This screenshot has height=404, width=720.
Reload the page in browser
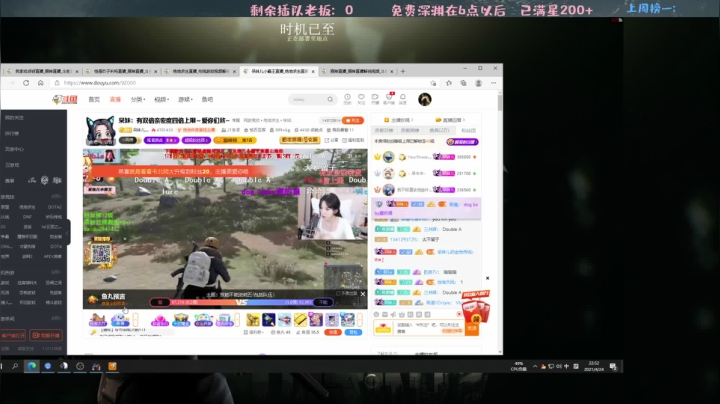pos(26,83)
